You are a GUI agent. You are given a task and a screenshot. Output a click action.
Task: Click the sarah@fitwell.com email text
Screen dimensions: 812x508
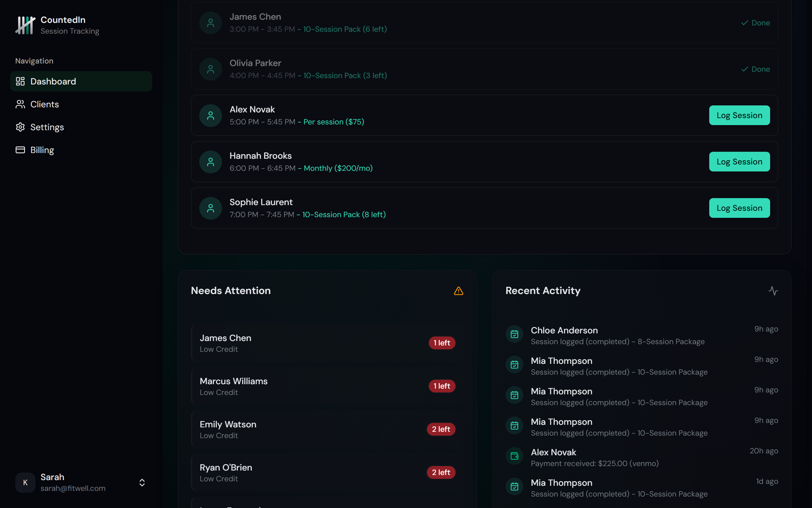pos(73,489)
